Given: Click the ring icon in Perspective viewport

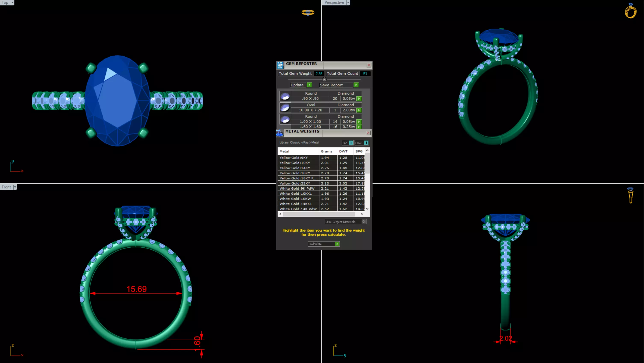Looking at the screenshot, I should (x=631, y=11).
